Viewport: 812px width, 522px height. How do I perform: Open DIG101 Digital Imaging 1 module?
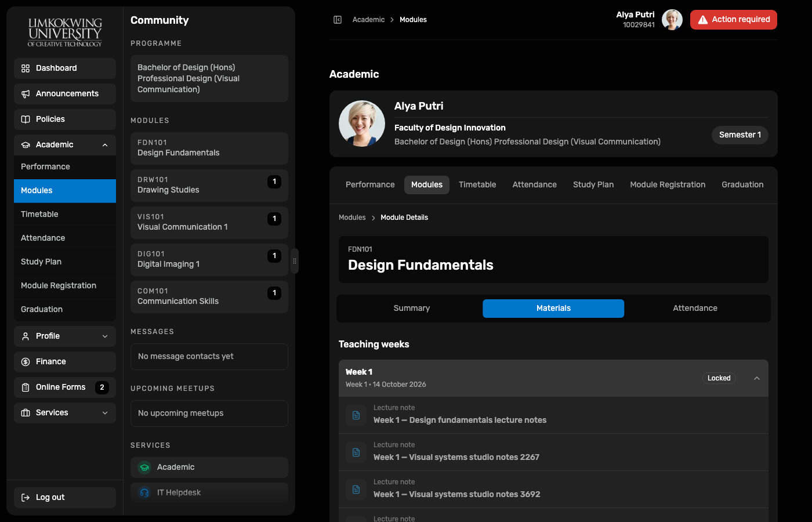tap(209, 260)
